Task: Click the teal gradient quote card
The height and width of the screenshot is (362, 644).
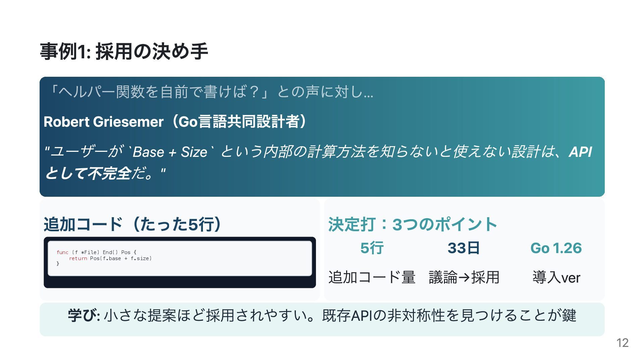Action: pyautogui.click(x=322, y=137)
